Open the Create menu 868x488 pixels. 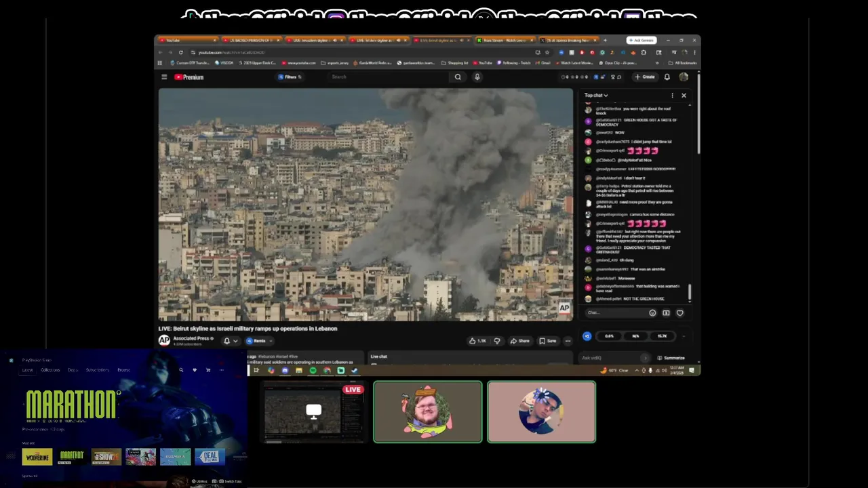click(644, 77)
